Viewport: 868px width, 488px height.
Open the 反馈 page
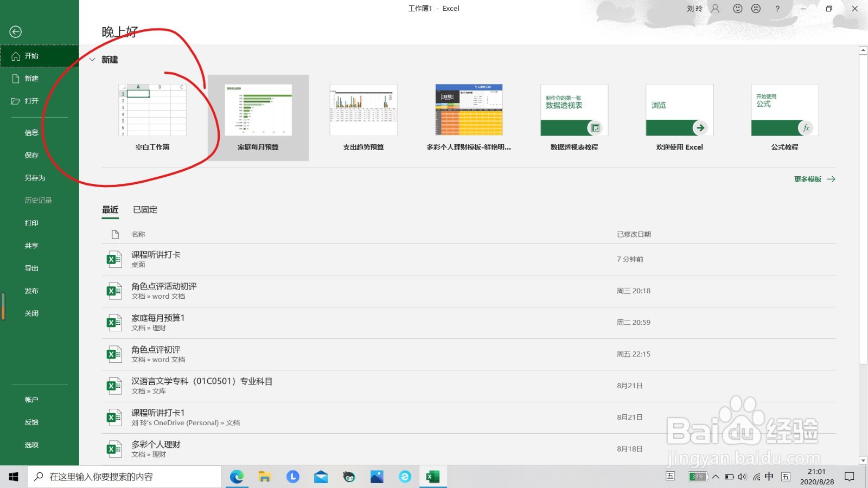tap(40, 422)
